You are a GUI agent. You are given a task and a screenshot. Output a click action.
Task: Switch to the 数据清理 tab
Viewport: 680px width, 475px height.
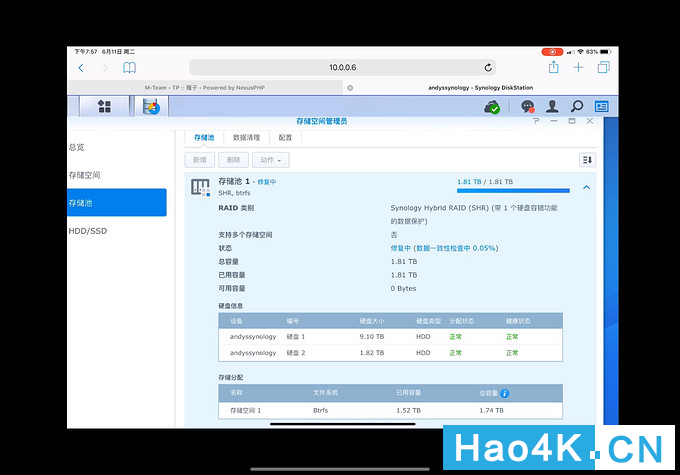[x=246, y=138]
